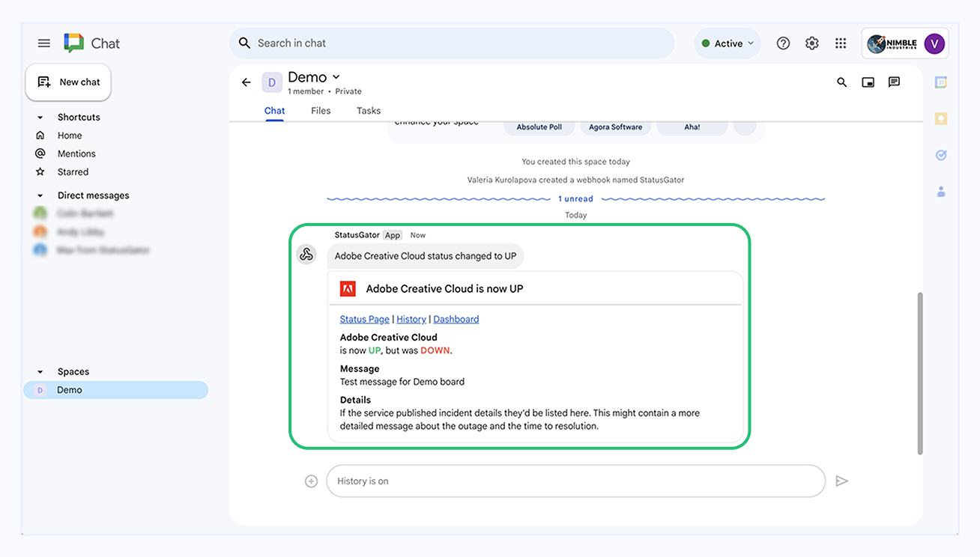Switch to the Tasks tab
This screenshot has height=557, width=980.
click(368, 110)
